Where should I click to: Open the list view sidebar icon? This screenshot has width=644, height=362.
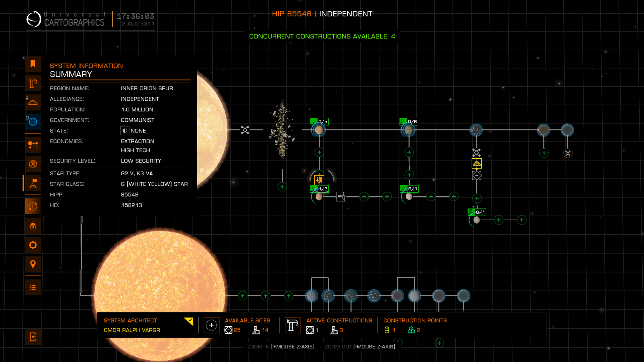pyautogui.click(x=33, y=287)
